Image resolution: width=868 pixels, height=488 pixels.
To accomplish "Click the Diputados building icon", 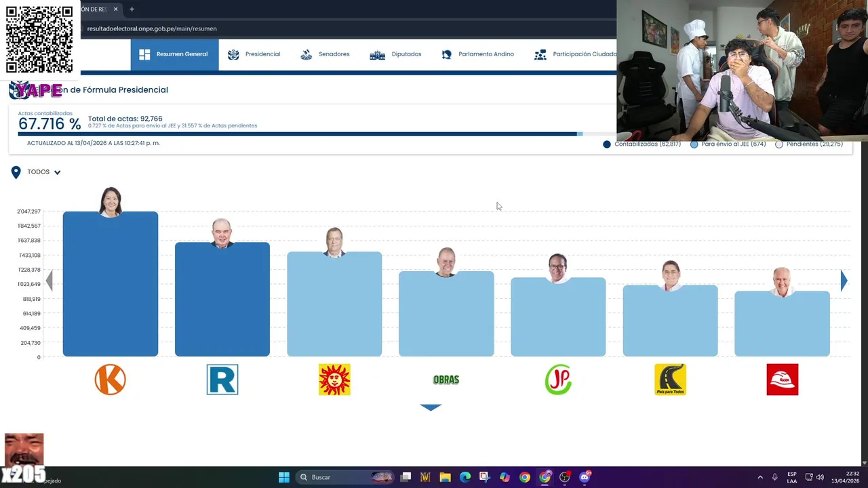I will (377, 55).
